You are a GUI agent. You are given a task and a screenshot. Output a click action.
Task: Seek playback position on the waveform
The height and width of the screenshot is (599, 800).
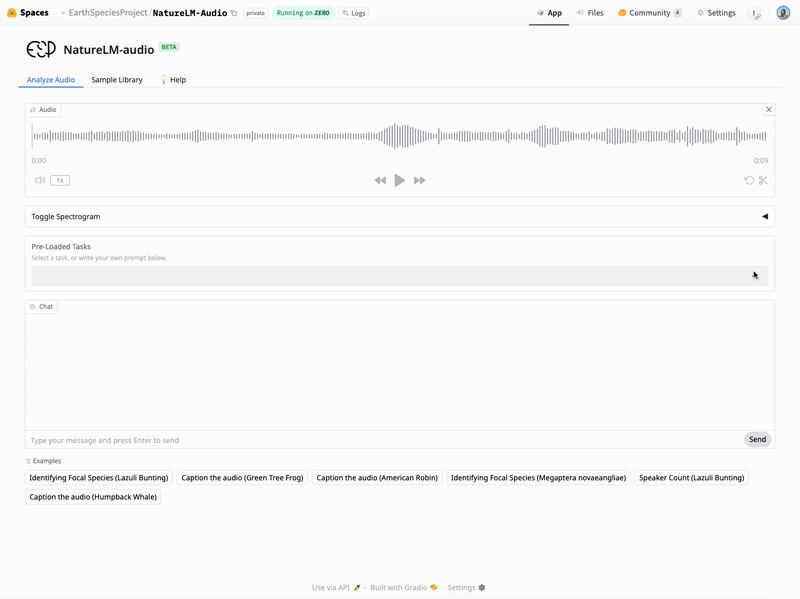400,135
